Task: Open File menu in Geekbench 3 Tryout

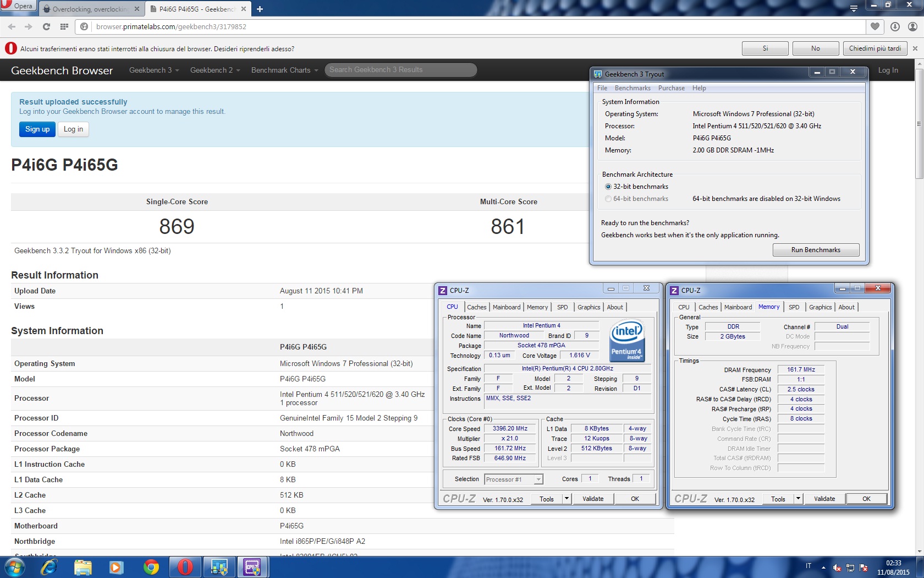Action: pos(602,88)
